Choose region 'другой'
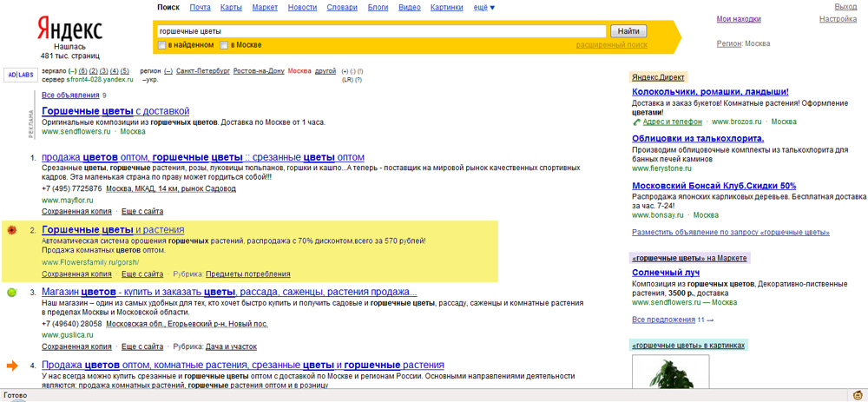The width and height of the screenshot is (868, 402). click(325, 71)
